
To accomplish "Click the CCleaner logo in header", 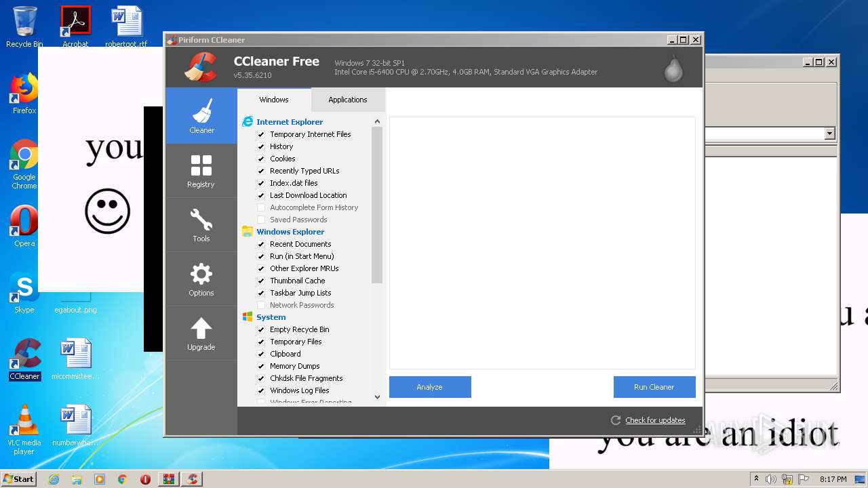I will pyautogui.click(x=201, y=67).
